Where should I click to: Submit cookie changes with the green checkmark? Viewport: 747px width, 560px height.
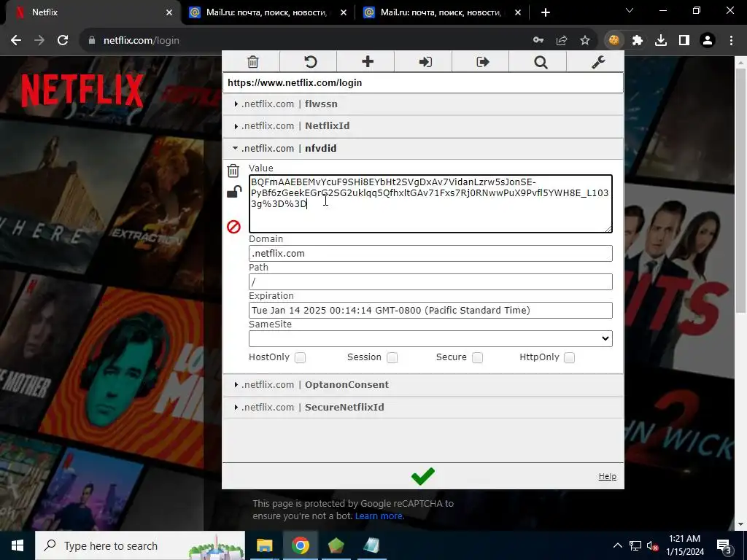[423, 475]
